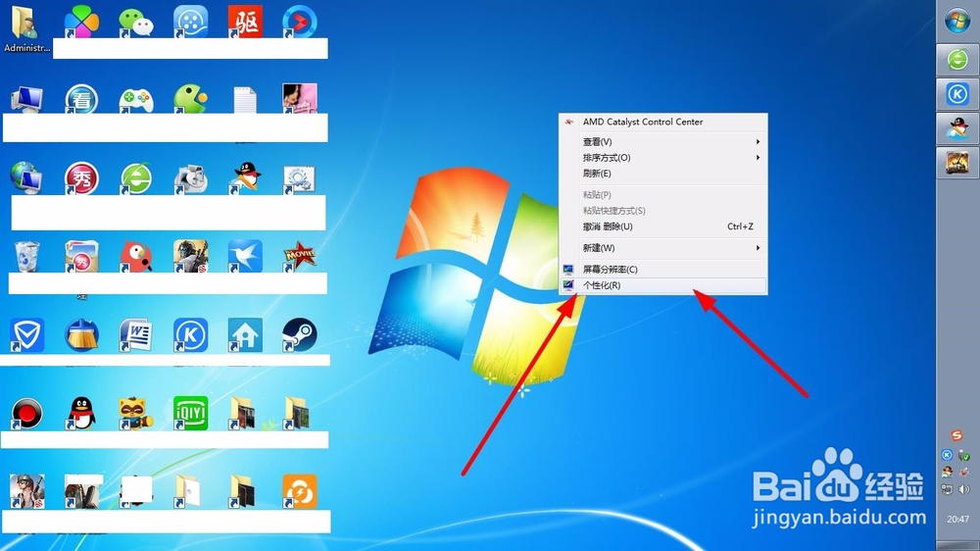Image resolution: width=980 pixels, height=551 pixels.
Task: Click the volume speaker tray icon
Action: click(964, 489)
